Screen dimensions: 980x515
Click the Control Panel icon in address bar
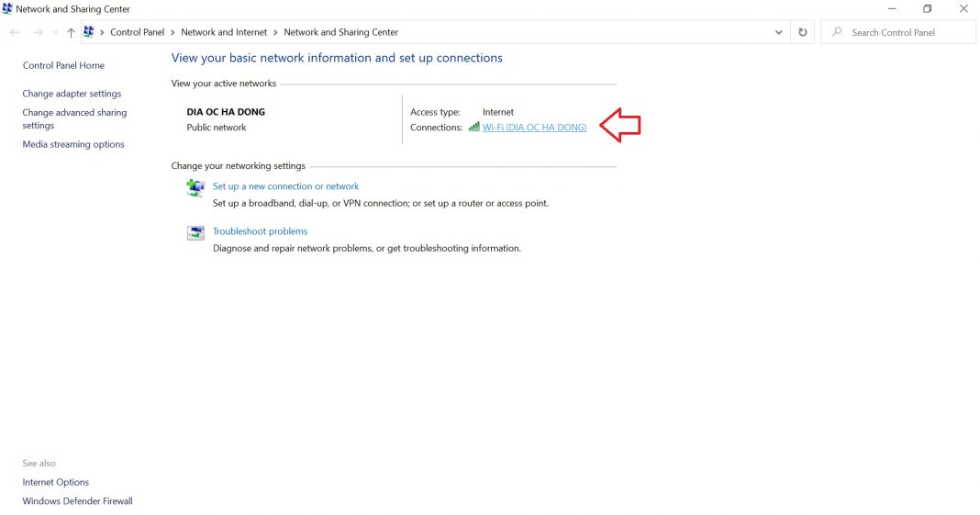click(x=89, y=32)
